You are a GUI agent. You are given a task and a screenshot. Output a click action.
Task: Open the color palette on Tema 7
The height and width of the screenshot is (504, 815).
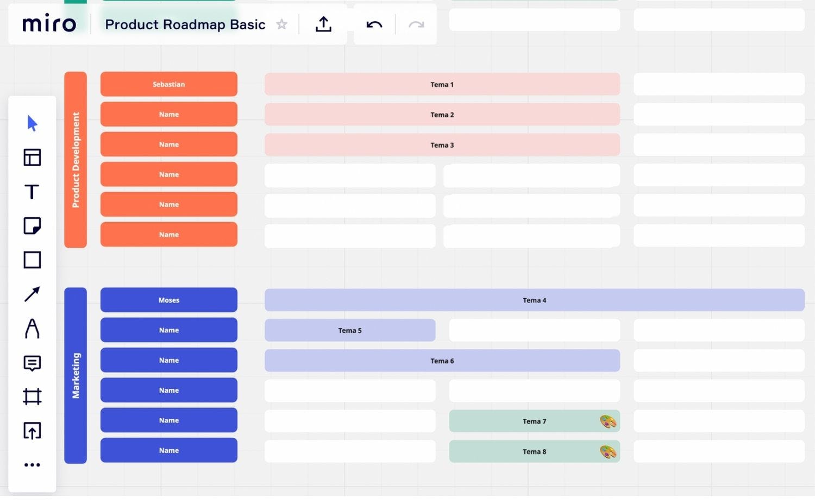607,421
